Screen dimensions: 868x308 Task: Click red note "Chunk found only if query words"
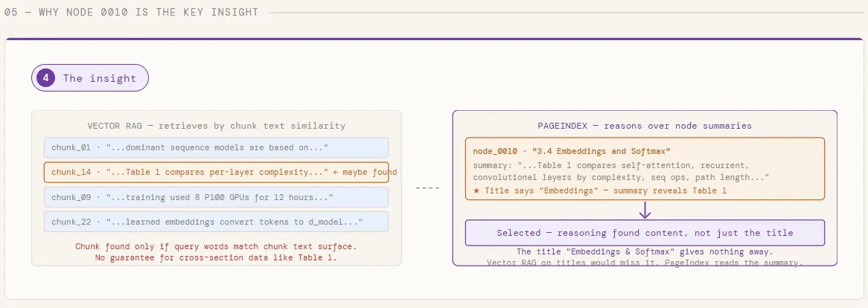click(x=216, y=246)
